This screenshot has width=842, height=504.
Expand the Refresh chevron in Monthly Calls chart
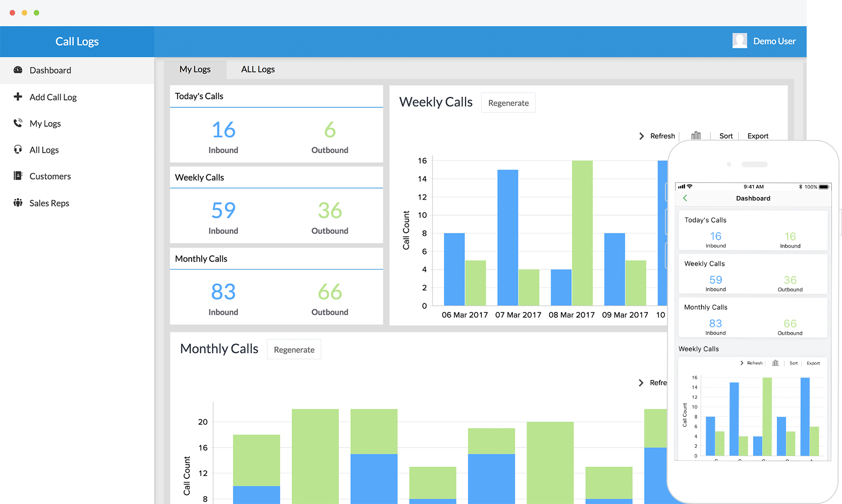pos(641,383)
